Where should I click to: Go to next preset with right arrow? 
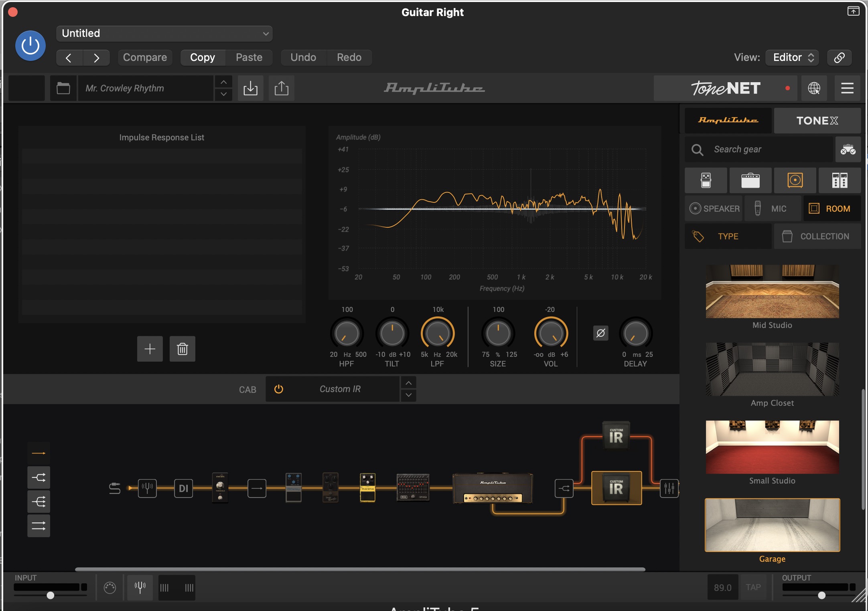pyautogui.click(x=96, y=58)
